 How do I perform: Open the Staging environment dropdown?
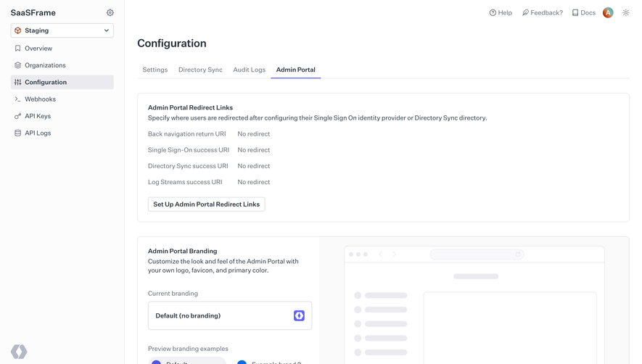62,30
